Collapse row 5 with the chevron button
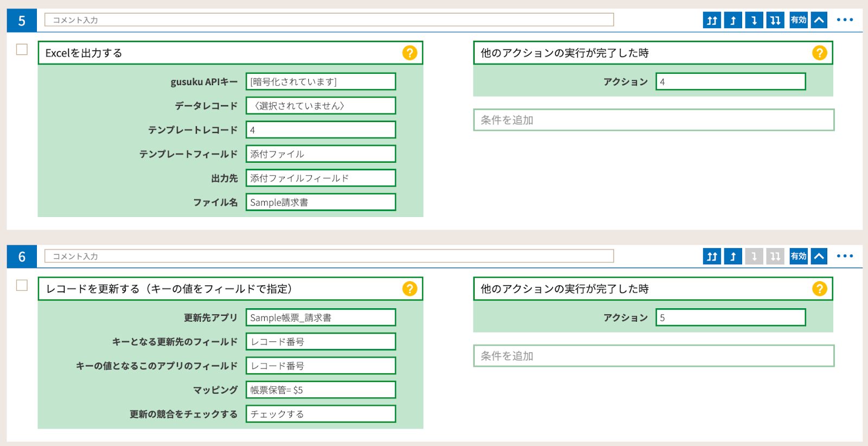This screenshot has height=446, width=868. click(x=819, y=20)
